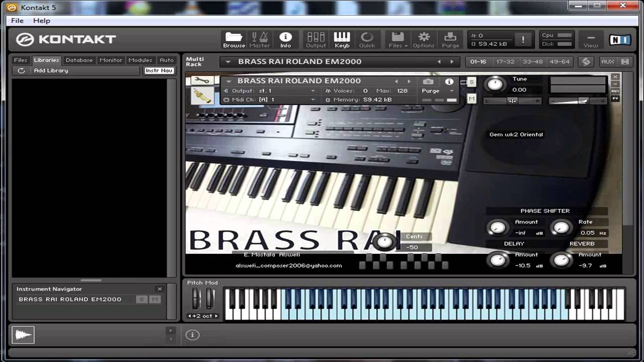644x362 pixels.
Task: Open the instrument name dropdown arrow
Action: point(229,81)
